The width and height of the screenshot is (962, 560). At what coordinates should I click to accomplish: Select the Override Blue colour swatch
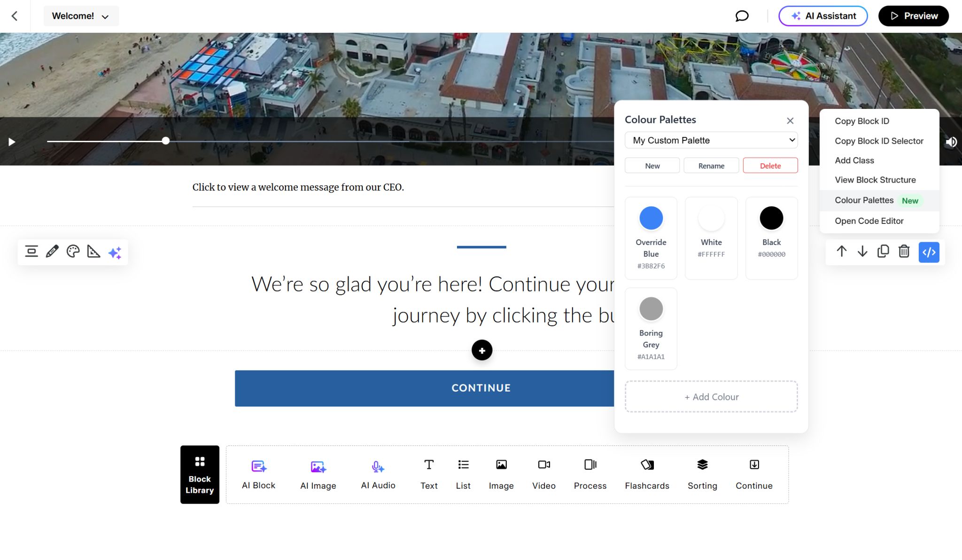tap(651, 218)
